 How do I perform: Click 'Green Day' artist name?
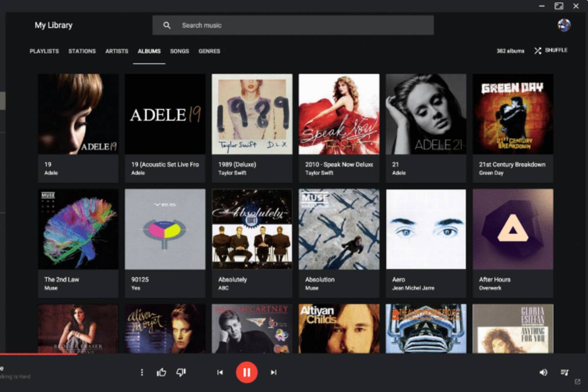pos(491,173)
